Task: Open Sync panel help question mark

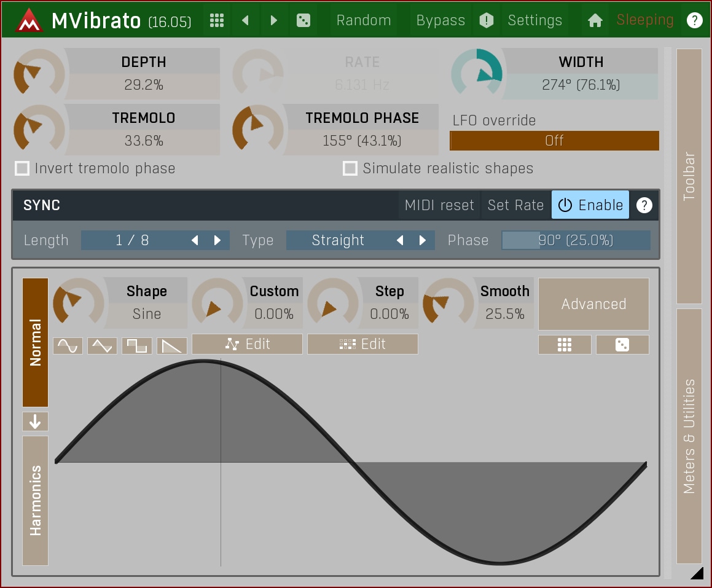Action: pos(644,205)
